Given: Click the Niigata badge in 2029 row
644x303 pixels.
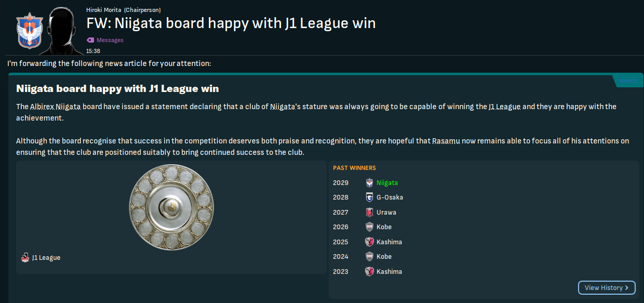Looking at the screenshot, I should click(x=369, y=182).
